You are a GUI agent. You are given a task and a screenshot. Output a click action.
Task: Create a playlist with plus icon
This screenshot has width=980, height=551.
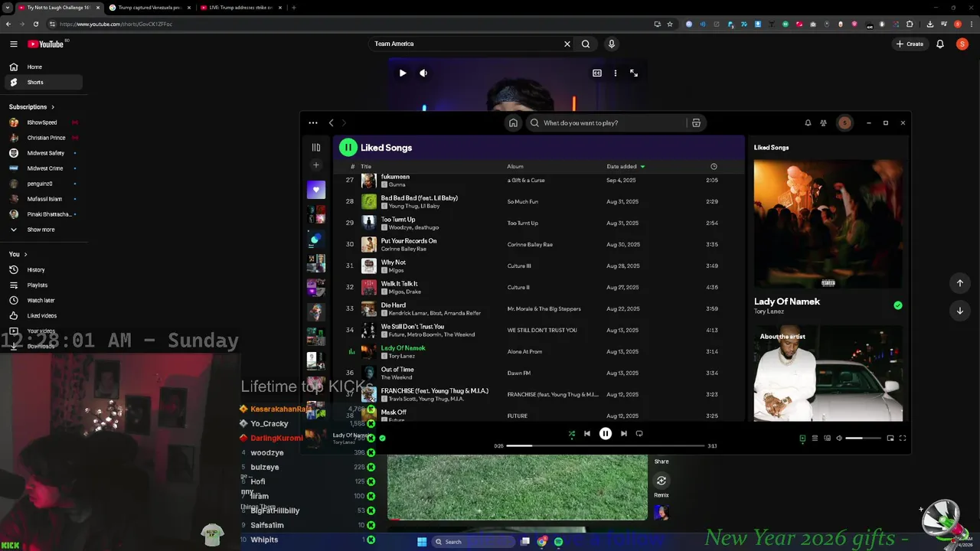coord(316,165)
